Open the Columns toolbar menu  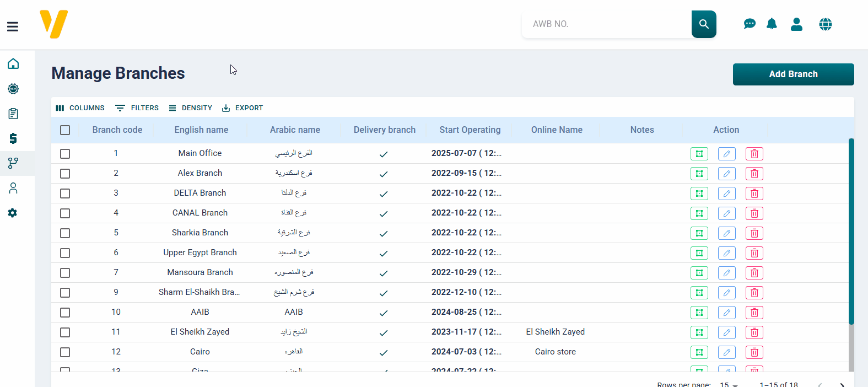(80, 108)
